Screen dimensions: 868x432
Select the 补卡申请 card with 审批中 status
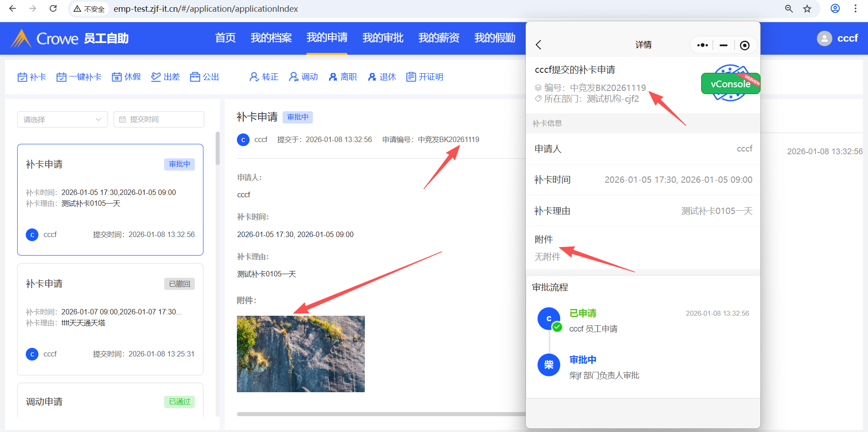(x=110, y=199)
